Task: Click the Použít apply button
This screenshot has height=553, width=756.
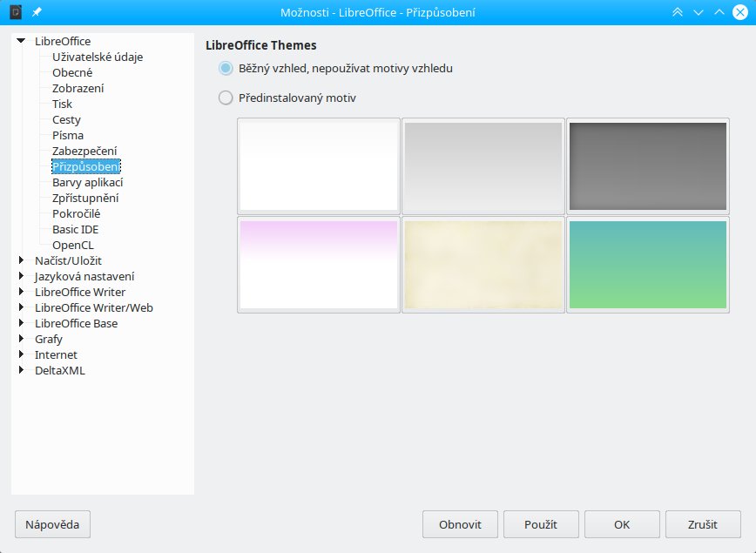Action: pyautogui.click(x=541, y=524)
